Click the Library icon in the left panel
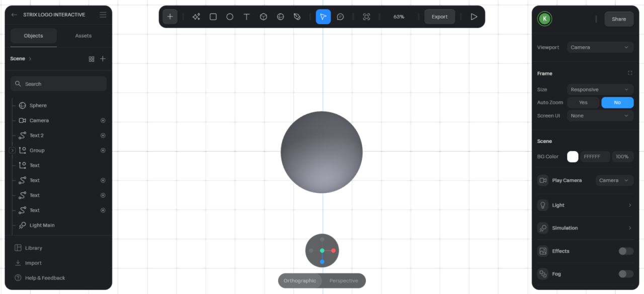Image resolution: width=644 pixels, height=294 pixels. [x=18, y=248]
